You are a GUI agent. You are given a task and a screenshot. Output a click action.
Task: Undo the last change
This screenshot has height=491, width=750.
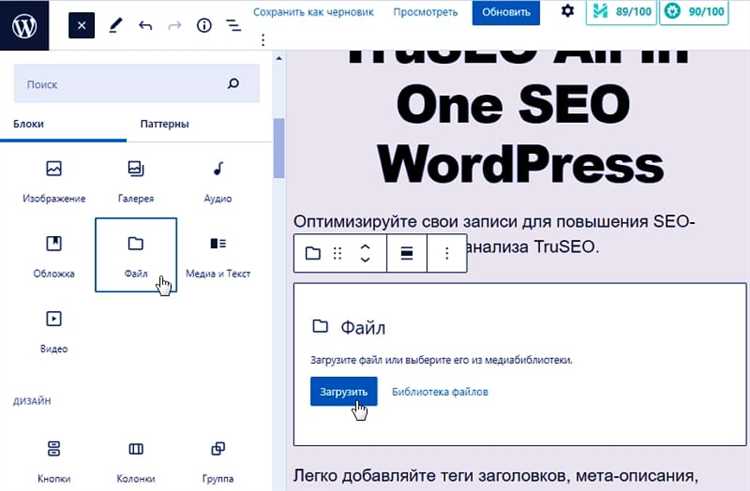(x=145, y=25)
